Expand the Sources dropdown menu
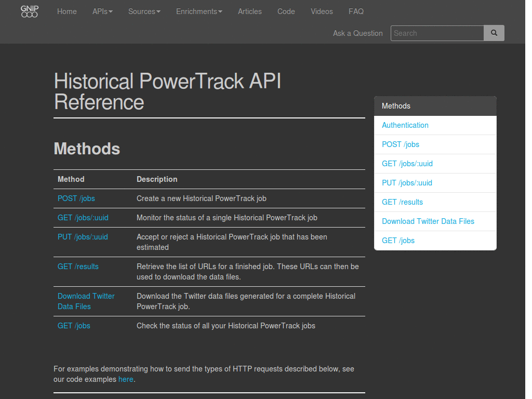The height and width of the screenshot is (399, 532). 144,11
